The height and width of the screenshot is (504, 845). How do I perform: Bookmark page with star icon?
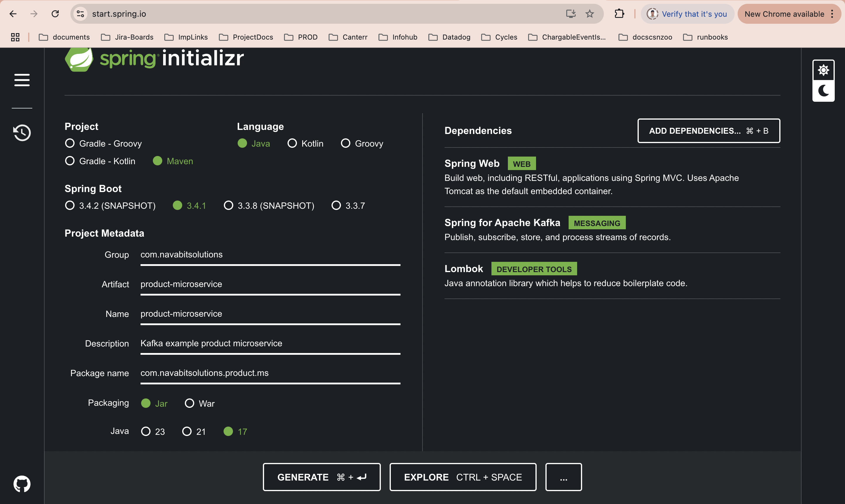589,14
